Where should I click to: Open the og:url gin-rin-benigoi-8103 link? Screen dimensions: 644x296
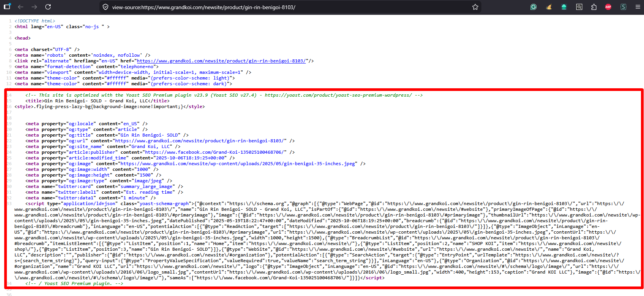(201, 141)
